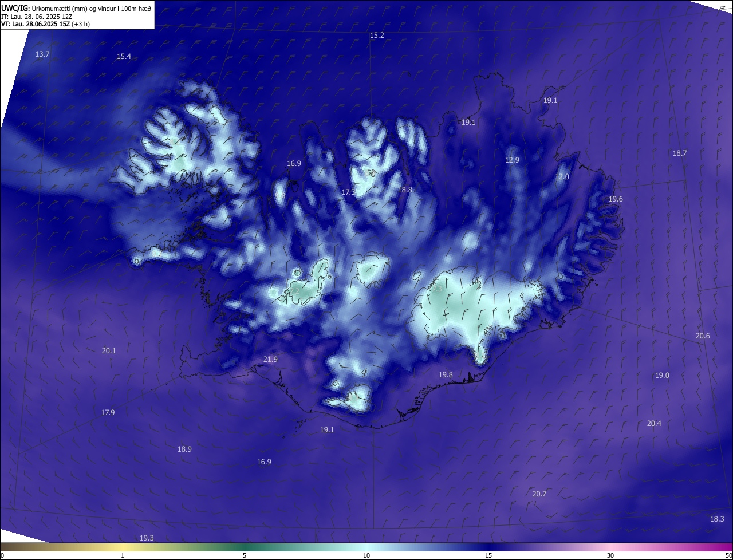733x560 pixels.
Task: Click the 18.7 value label on the map
Action: [680, 153]
